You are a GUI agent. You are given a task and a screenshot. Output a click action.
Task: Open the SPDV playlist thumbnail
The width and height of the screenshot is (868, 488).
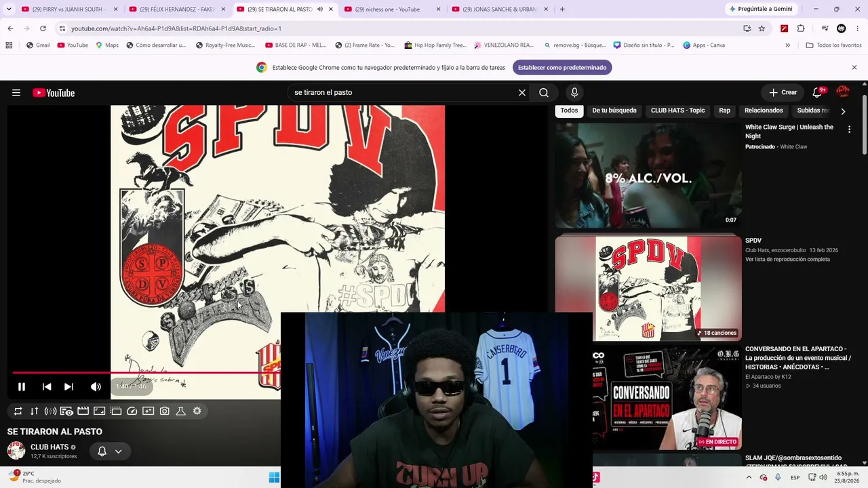tap(648, 288)
